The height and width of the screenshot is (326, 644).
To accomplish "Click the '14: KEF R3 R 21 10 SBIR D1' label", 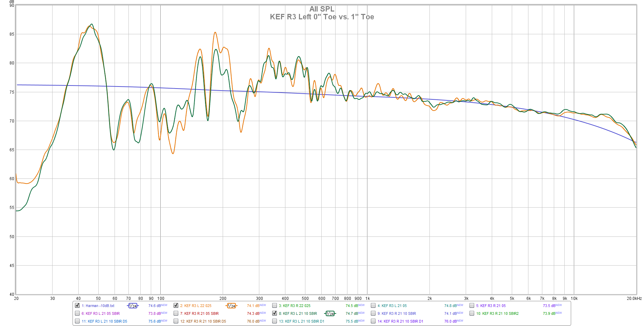I will (400, 321).
